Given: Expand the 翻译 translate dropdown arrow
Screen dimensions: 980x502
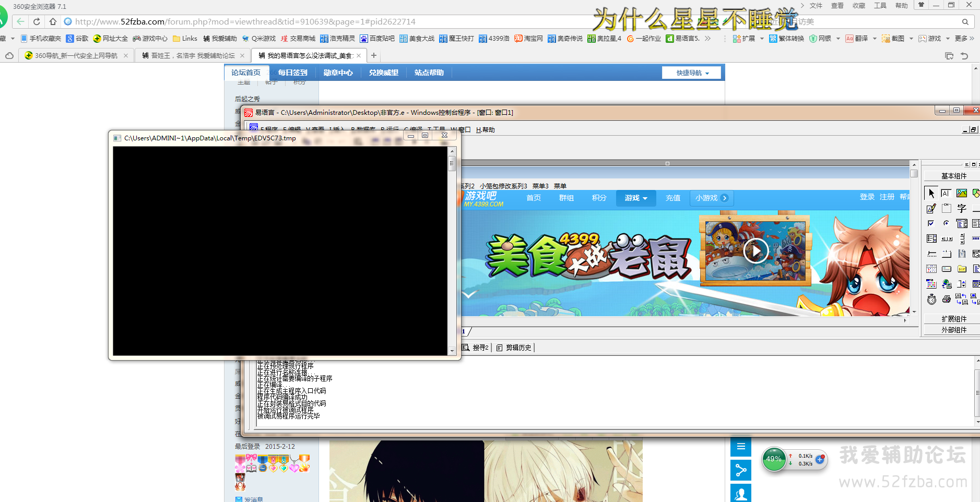Looking at the screenshot, I should pos(875,39).
